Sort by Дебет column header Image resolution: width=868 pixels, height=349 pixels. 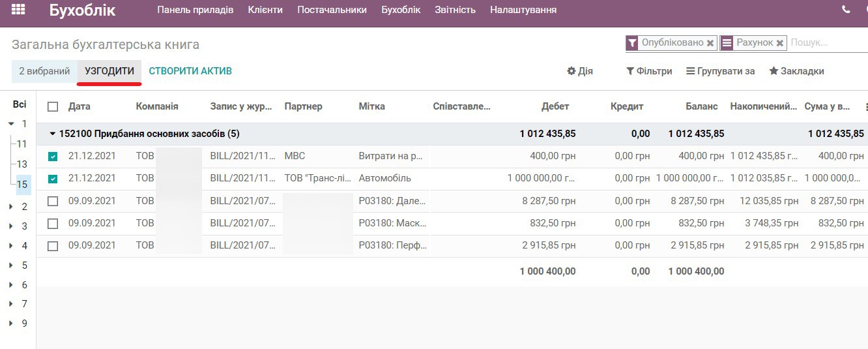pyautogui.click(x=555, y=106)
